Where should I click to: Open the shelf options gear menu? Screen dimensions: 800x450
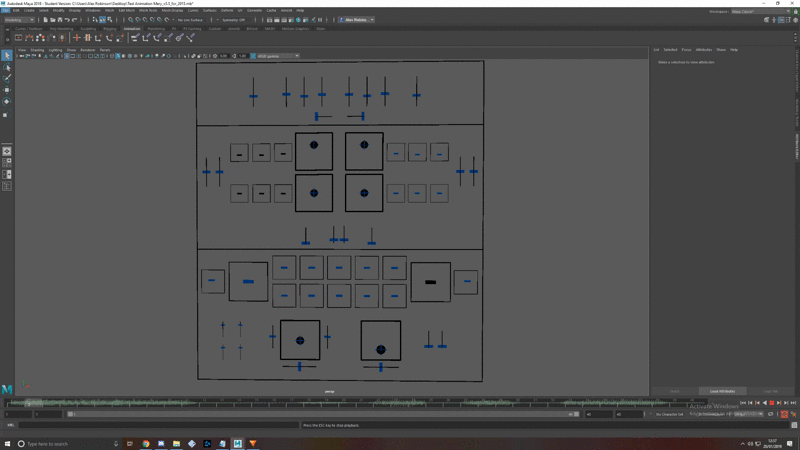click(x=7, y=39)
